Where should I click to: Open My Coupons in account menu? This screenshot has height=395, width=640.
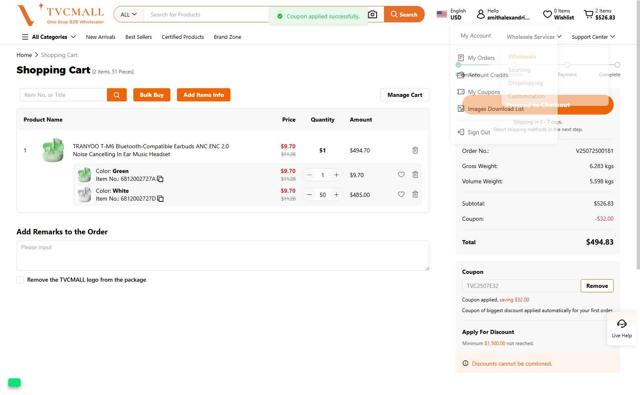pos(478,92)
